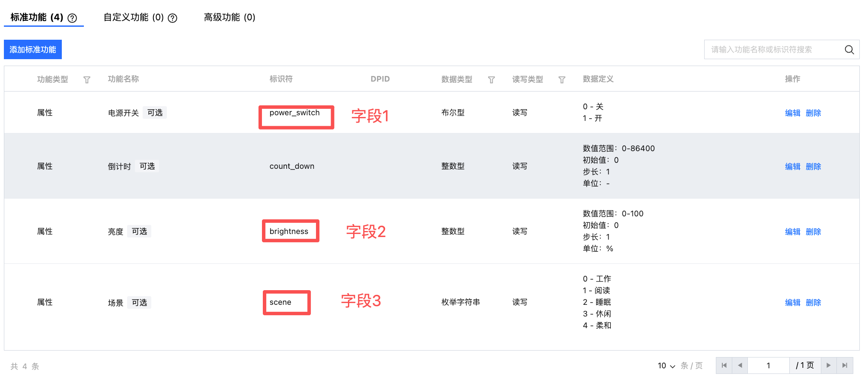The image size is (868, 386).
Task: Switch to the 高级功能 tab
Action: [x=230, y=17]
